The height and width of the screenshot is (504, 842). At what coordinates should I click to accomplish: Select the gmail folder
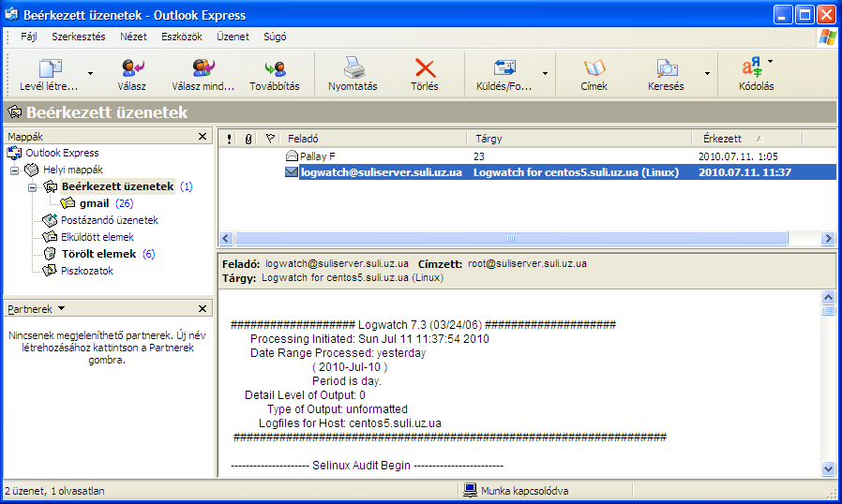tap(94, 203)
